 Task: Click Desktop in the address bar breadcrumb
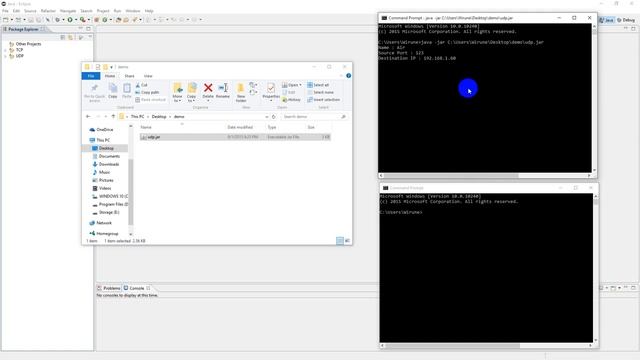click(159, 117)
